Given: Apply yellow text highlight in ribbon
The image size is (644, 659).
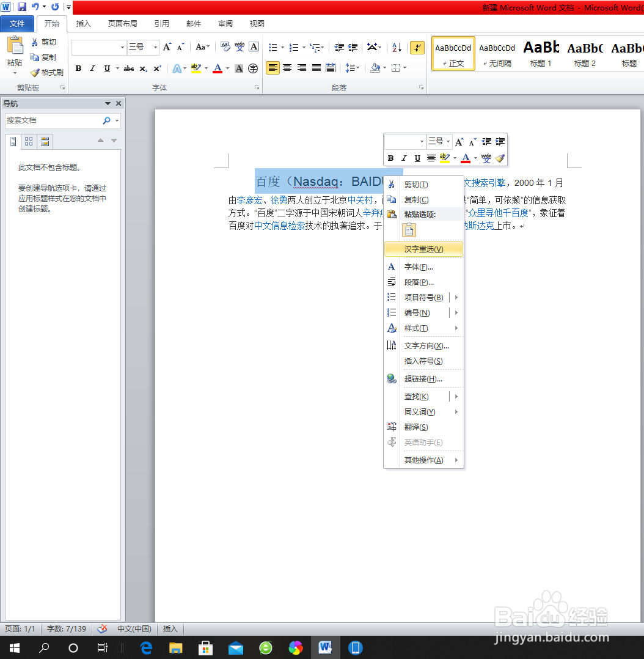Looking at the screenshot, I should pos(196,68).
